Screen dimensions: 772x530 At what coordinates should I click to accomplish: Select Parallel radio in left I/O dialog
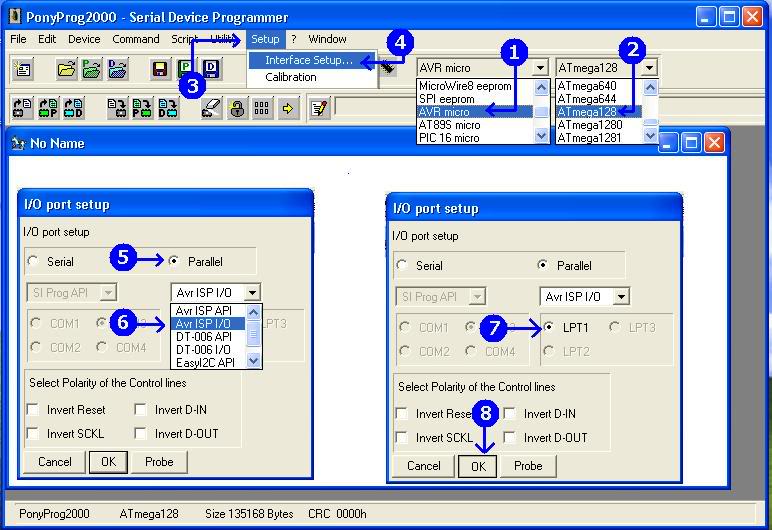point(173,261)
